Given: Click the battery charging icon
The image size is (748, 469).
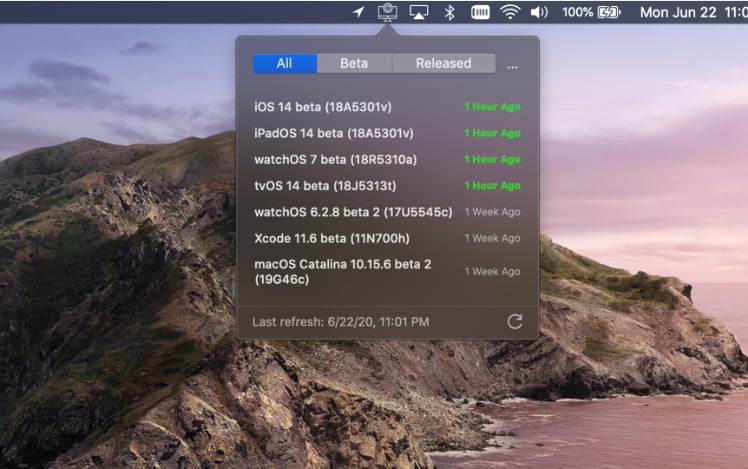Looking at the screenshot, I should point(609,12).
